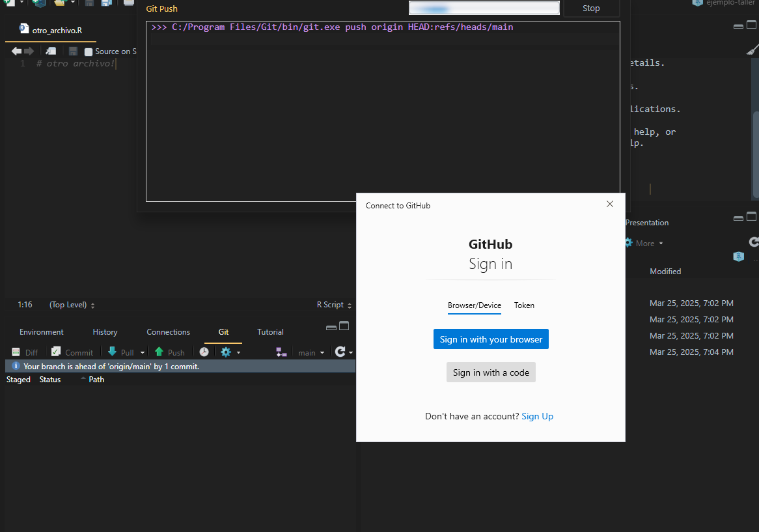Click the console vertical scrollbar

756,155
